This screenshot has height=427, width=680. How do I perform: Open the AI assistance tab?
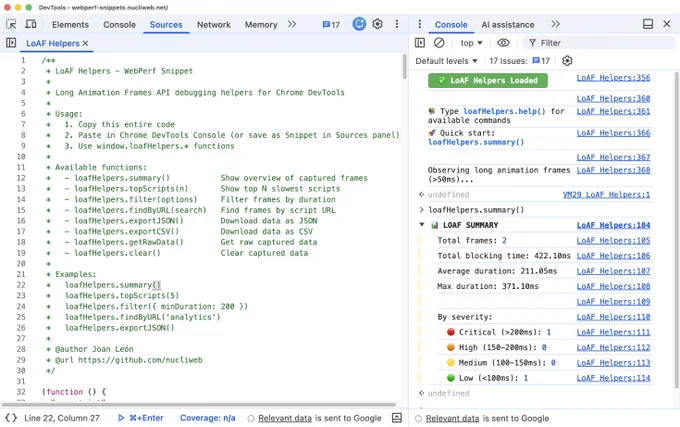pyautogui.click(x=508, y=25)
